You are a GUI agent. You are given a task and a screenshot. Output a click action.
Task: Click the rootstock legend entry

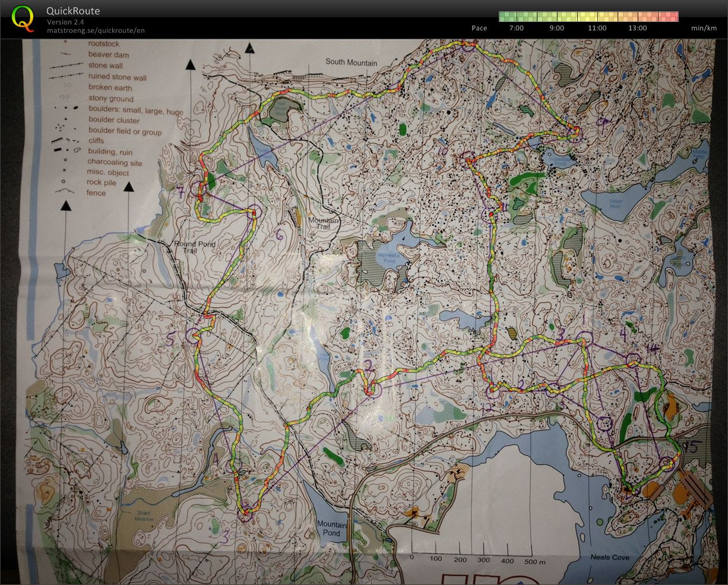104,43
